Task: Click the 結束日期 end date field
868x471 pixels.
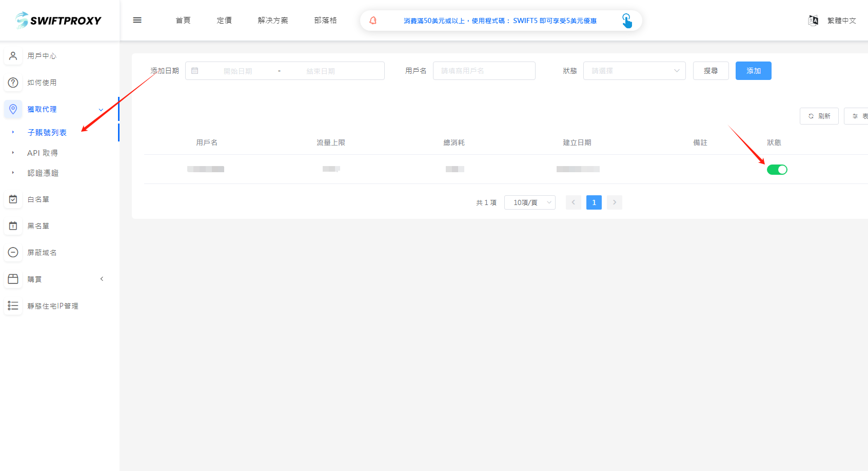Action: 321,71
